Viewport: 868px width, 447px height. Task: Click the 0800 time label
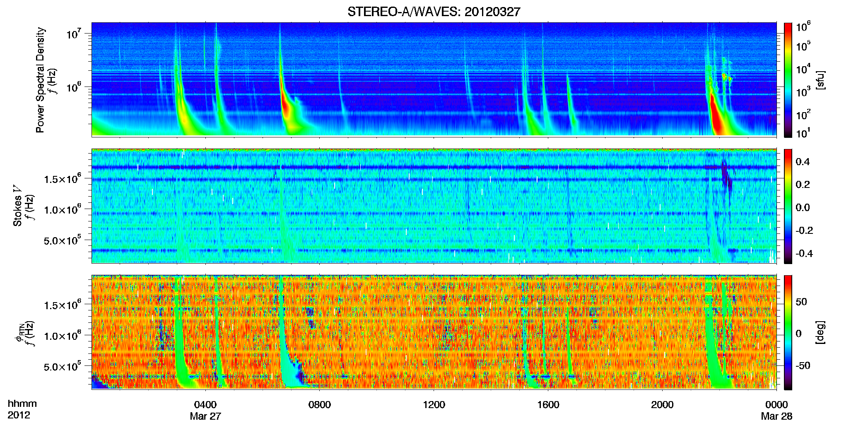(320, 405)
